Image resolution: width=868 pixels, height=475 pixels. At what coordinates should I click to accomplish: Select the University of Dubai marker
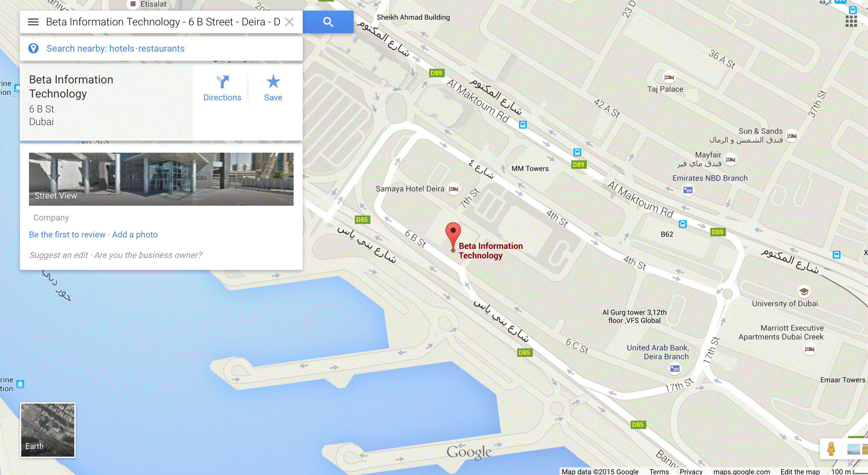click(x=804, y=292)
